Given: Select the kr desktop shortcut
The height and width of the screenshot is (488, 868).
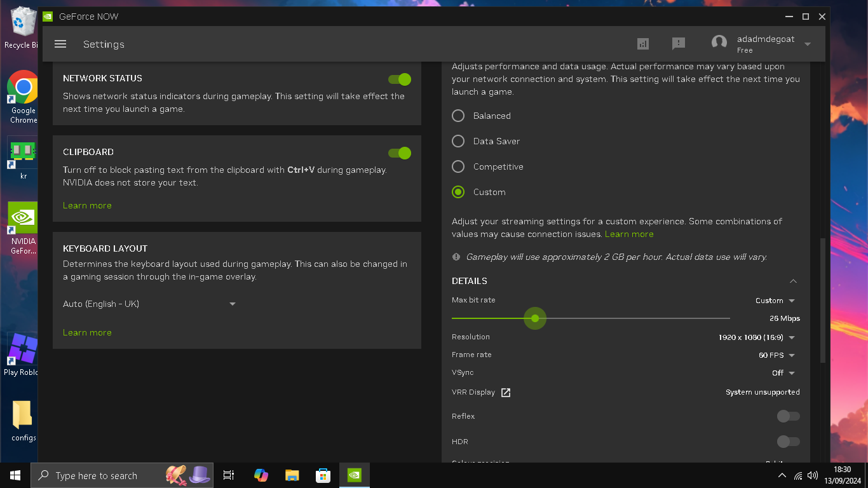Looking at the screenshot, I should (23, 159).
